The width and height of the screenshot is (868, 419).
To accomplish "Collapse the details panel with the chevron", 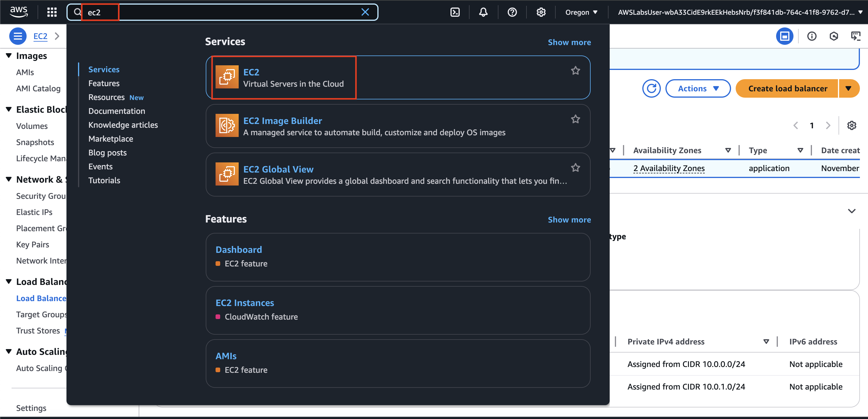I will [852, 211].
